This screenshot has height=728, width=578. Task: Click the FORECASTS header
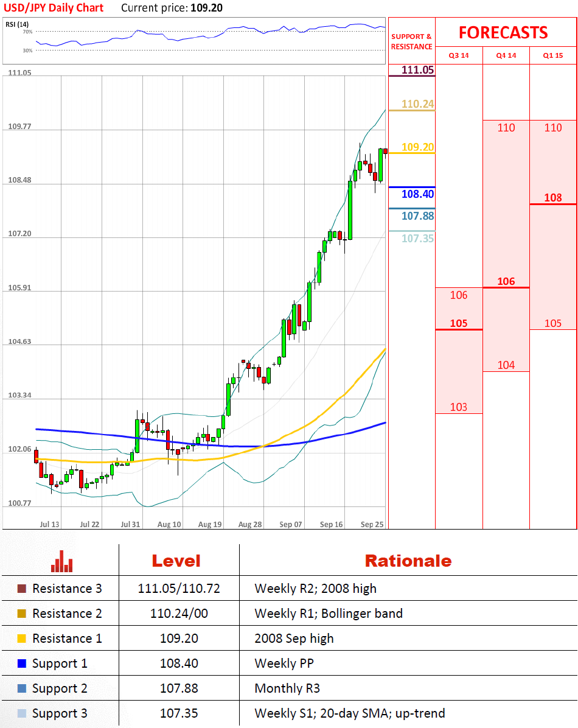(x=503, y=32)
